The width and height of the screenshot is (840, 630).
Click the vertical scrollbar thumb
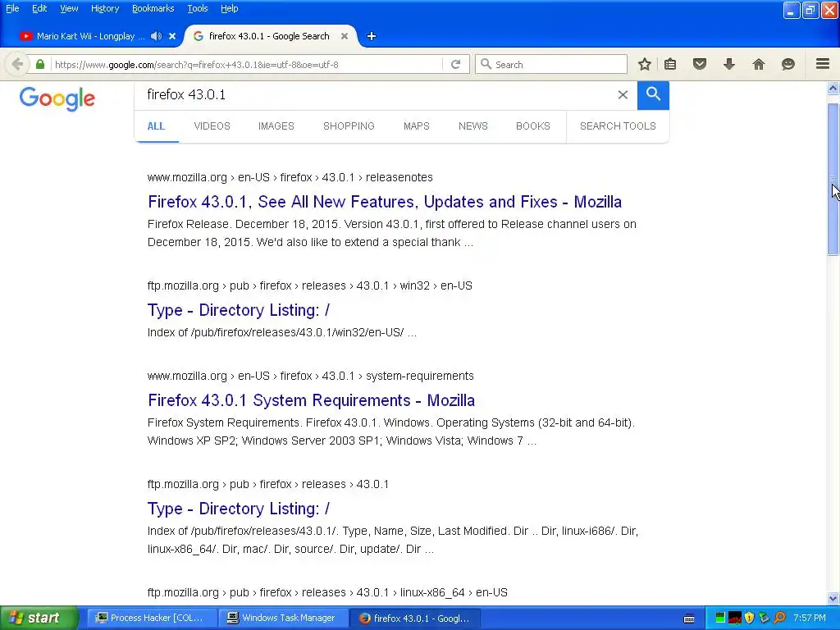point(833,179)
